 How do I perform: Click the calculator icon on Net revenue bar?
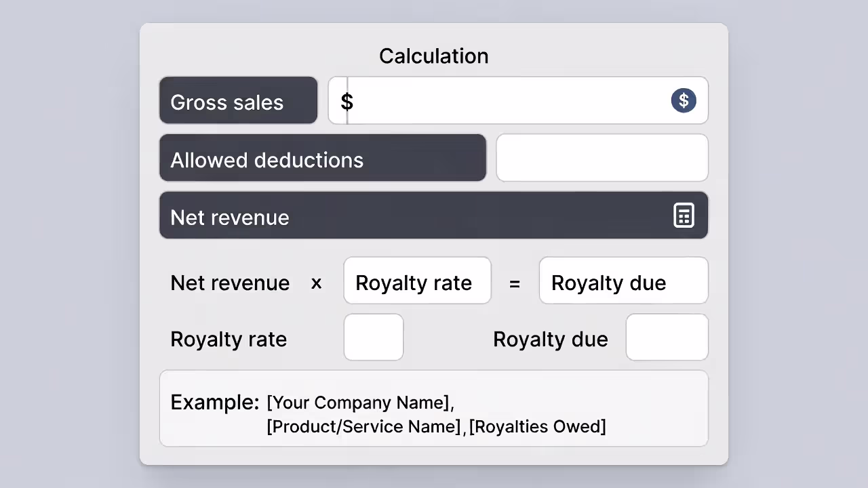point(684,215)
